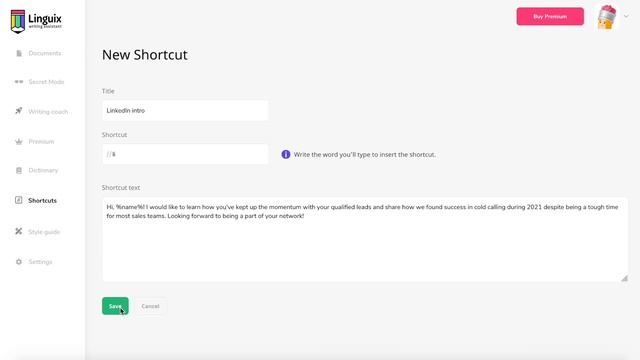Expand the account dropdown chevron
This screenshot has width=640, height=360.
point(626,17)
